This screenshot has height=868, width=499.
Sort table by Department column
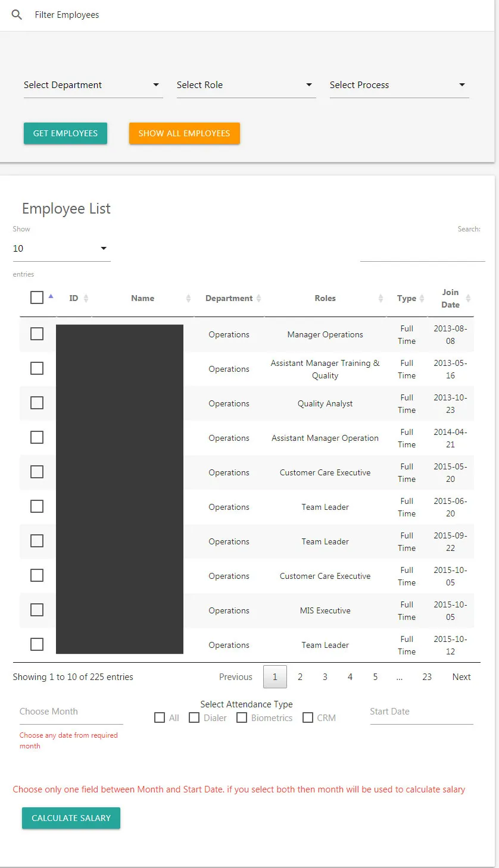tap(229, 298)
